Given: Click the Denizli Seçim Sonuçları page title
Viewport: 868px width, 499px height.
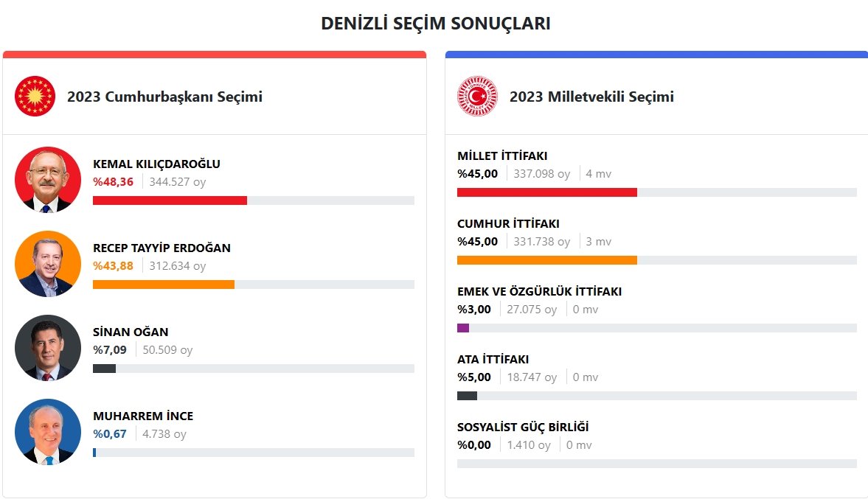Looking at the screenshot, I should pos(435,24).
